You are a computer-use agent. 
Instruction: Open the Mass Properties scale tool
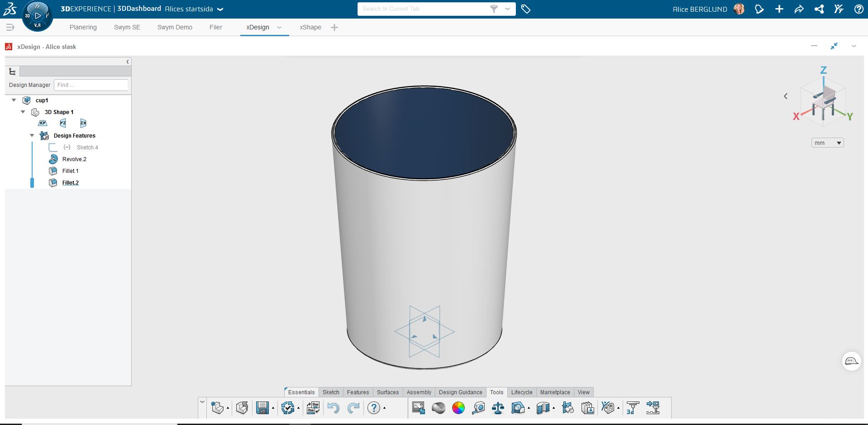pos(498,408)
